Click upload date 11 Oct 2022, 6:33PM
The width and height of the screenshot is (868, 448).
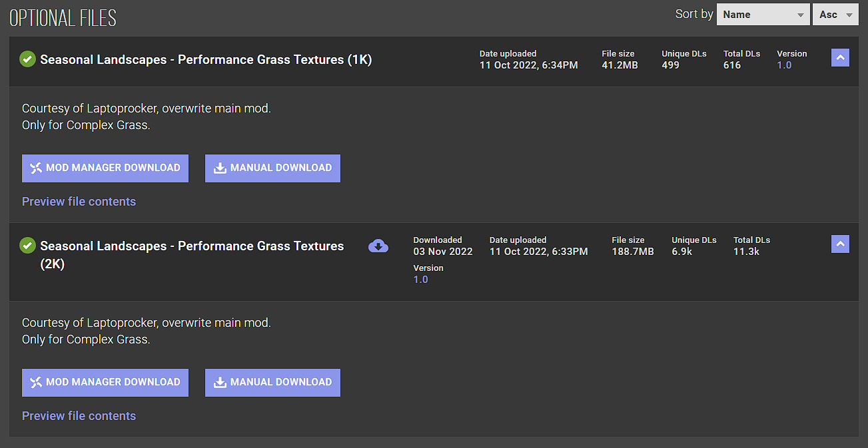pyautogui.click(x=539, y=252)
